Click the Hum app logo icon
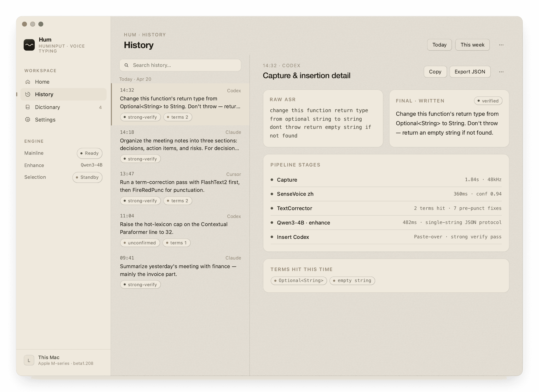The width and height of the screenshot is (539, 392). click(x=29, y=45)
